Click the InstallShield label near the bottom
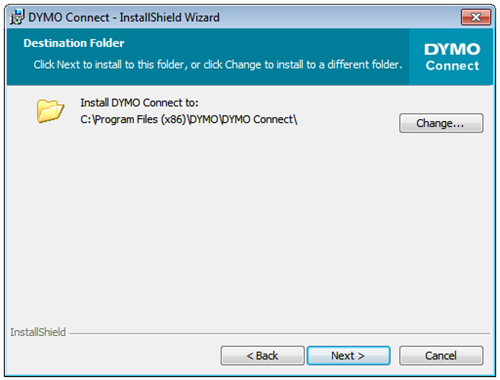 [x=38, y=332]
